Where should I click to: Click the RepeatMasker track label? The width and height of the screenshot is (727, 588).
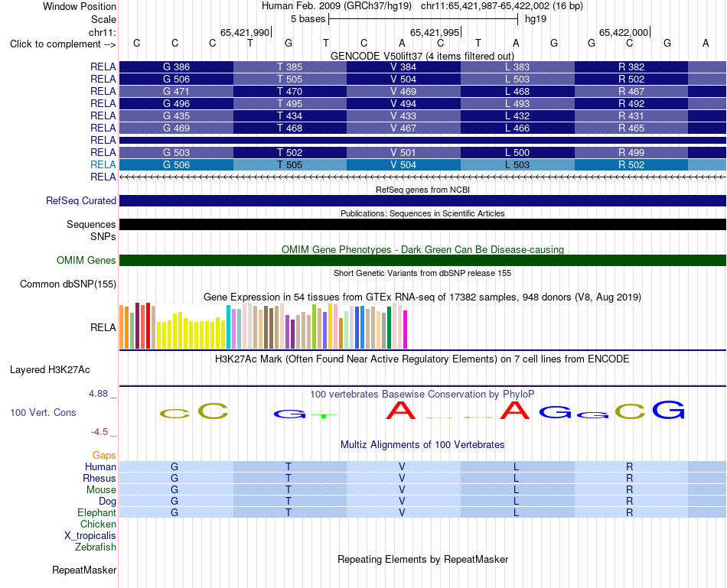[x=84, y=570]
